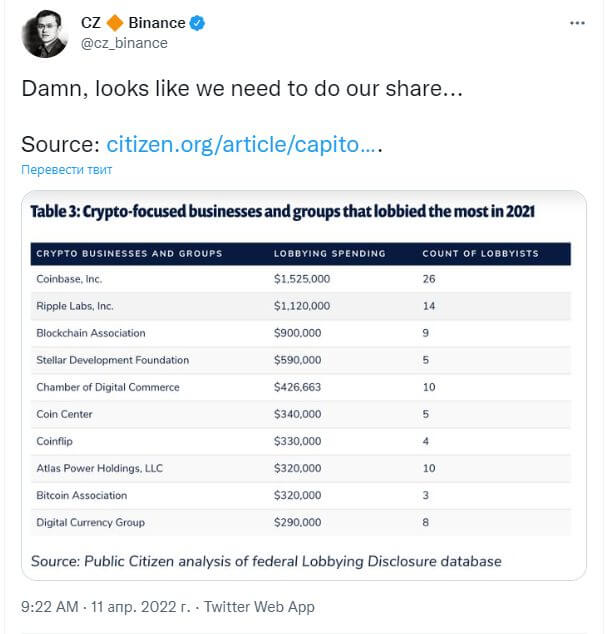Click the LOBBYING SPENDING column header

(x=330, y=254)
